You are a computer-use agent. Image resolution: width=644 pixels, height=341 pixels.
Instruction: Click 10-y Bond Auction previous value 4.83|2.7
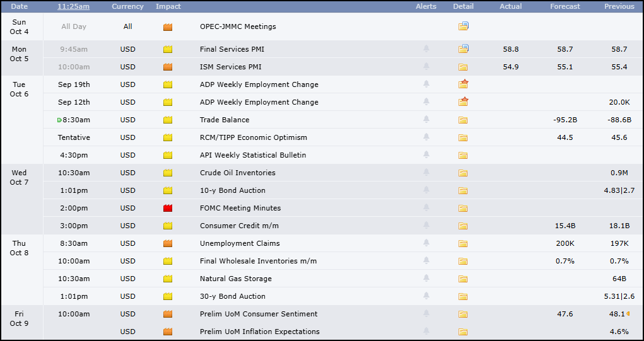(619, 190)
